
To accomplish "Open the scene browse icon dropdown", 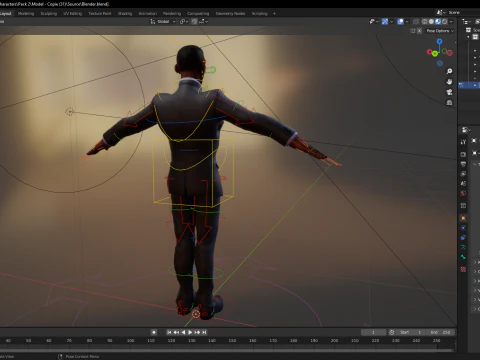I will (x=441, y=12).
